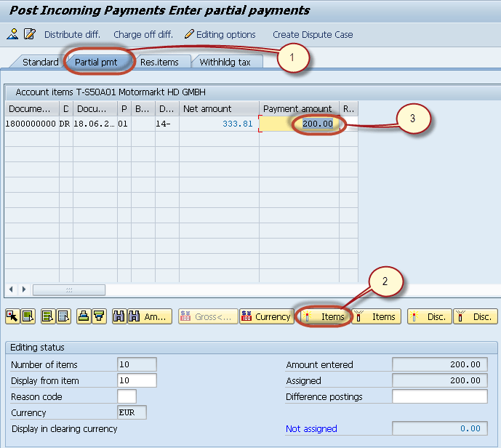Click the binoculars find icon
501x448 pixels.
[x=117, y=316]
